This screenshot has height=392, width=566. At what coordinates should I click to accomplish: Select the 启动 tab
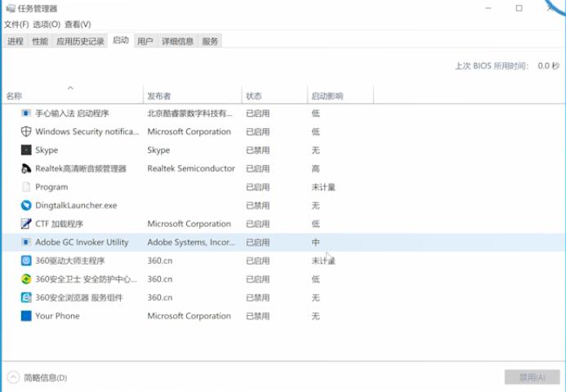click(x=121, y=40)
